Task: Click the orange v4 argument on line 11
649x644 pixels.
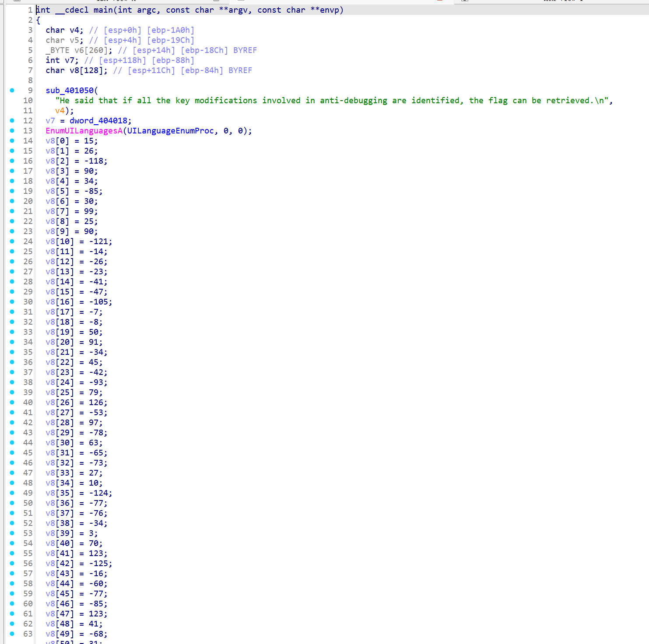Action: coord(60,111)
